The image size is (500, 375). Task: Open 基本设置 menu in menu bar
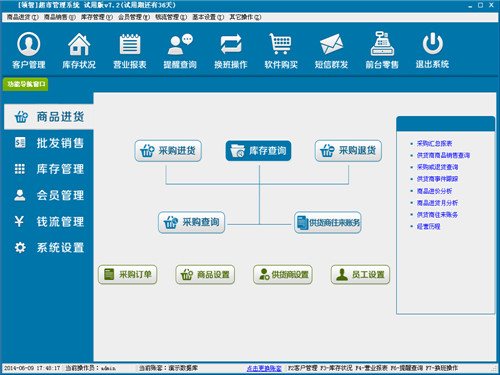(208, 17)
